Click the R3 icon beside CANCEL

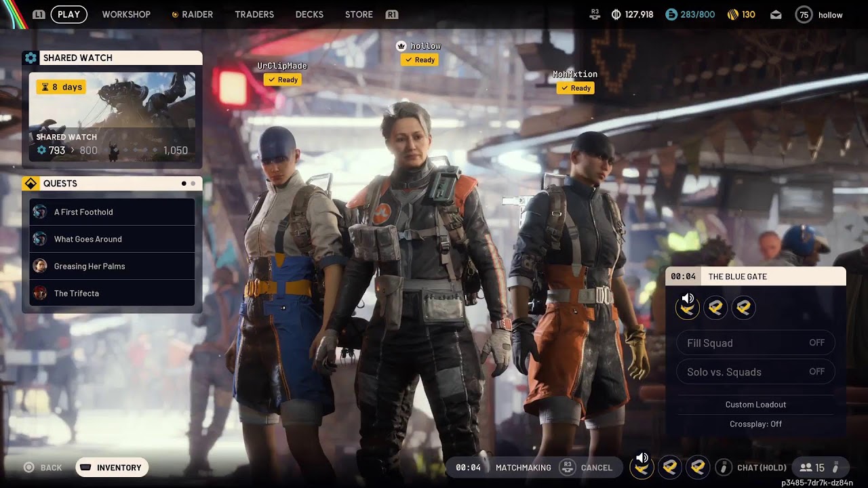pos(568,467)
